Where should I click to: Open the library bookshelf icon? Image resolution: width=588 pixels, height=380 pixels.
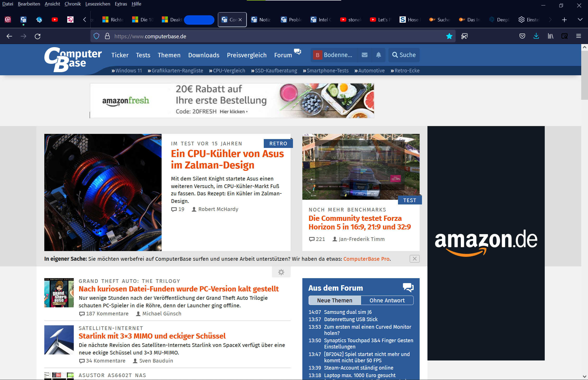point(550,36)
